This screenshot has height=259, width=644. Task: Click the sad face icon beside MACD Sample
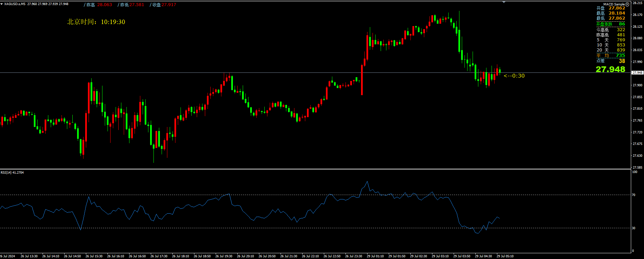(x=627, y=4)
